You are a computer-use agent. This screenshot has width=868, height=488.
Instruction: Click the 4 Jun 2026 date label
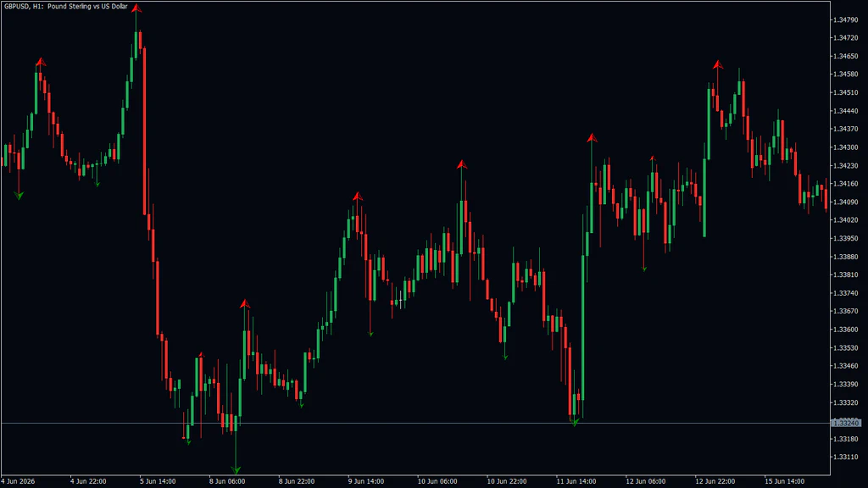coord(19,481)
